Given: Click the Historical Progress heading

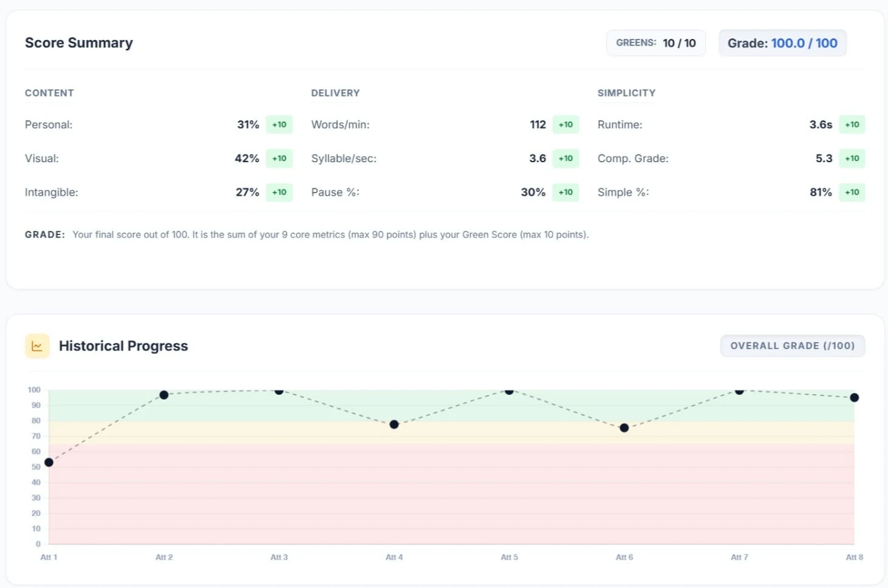Looking at the screenshot, I should 123,346.
